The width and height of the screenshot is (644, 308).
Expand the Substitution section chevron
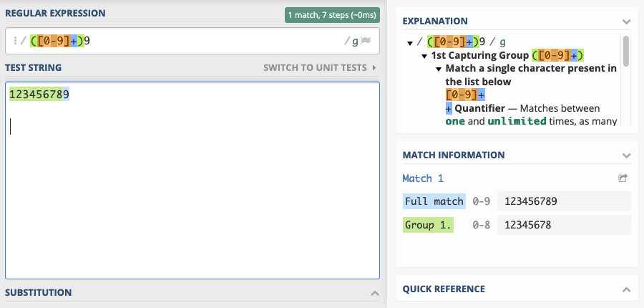(x=374, y=293)
